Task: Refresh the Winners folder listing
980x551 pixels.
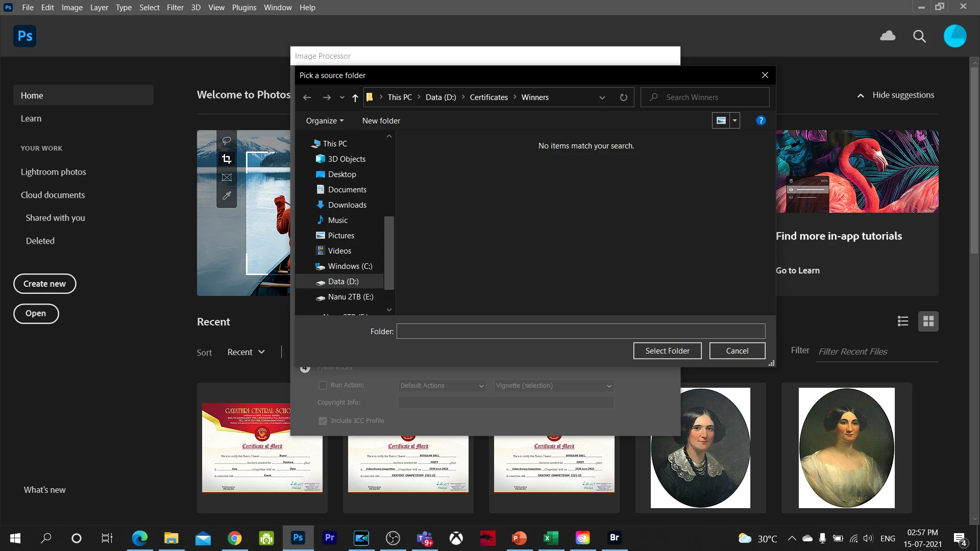Action: coord(623,97)
